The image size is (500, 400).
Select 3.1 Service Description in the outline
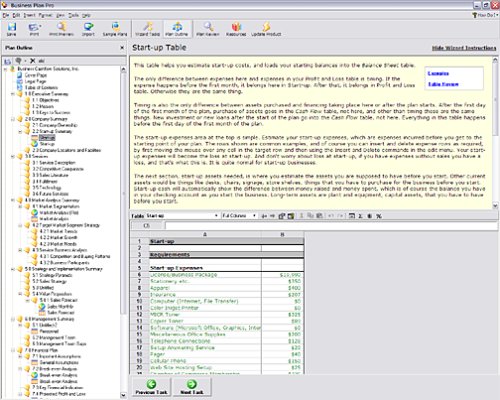pyautogui.click(x=54, y=163)
